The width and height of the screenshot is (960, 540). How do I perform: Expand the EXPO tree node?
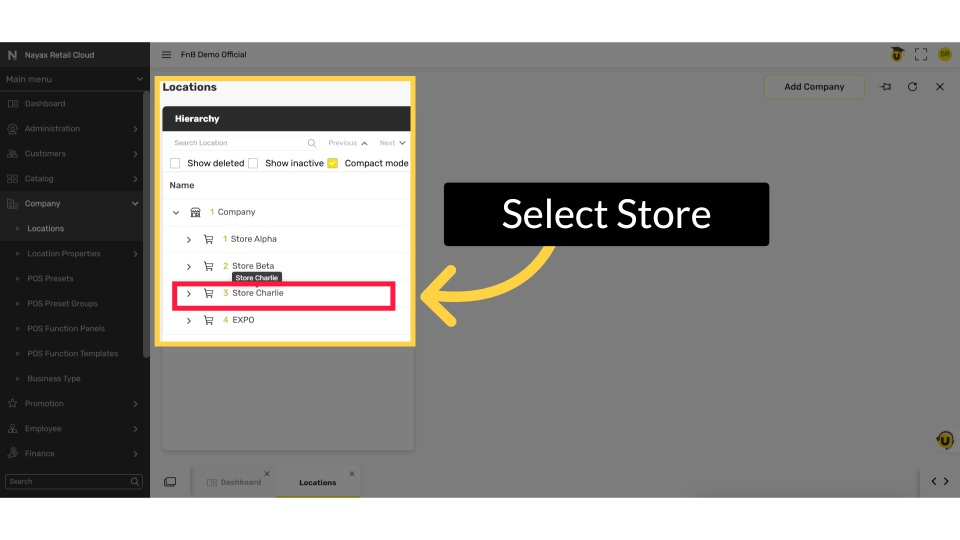click(189, 321)
